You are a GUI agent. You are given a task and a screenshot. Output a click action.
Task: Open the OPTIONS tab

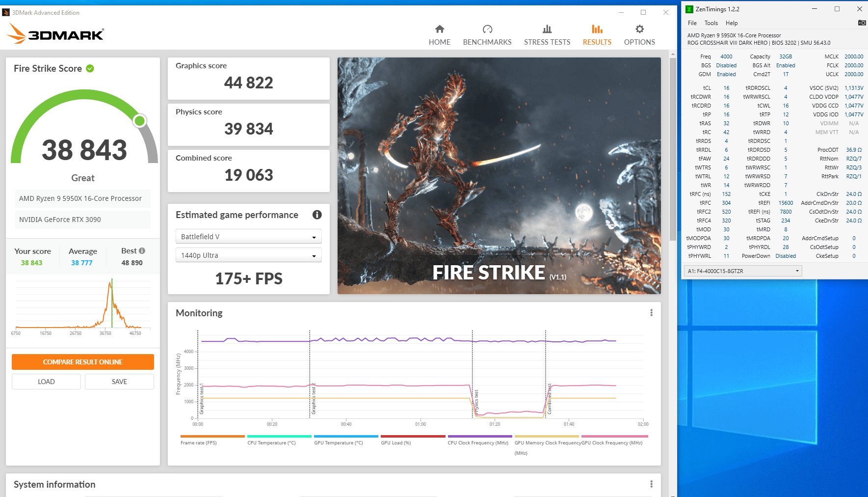tap(639, 42)
